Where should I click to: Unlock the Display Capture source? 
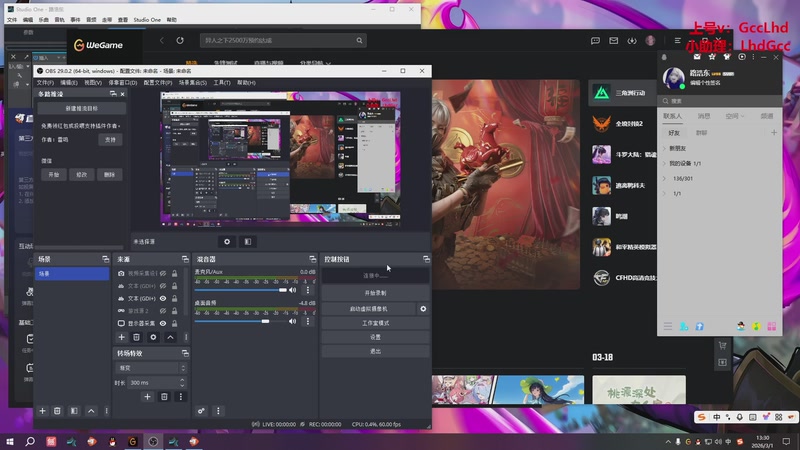pyautogui.click(x=174, y=323)
